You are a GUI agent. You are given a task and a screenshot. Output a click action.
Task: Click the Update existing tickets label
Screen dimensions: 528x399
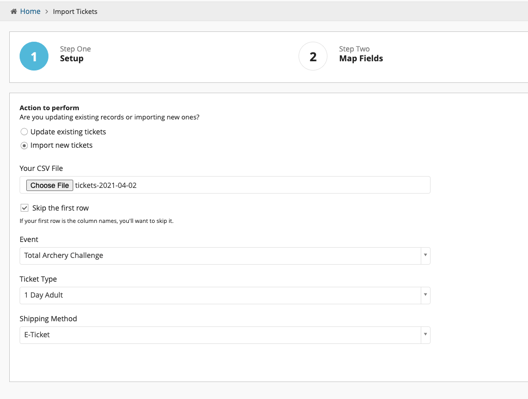pos(68,132)
